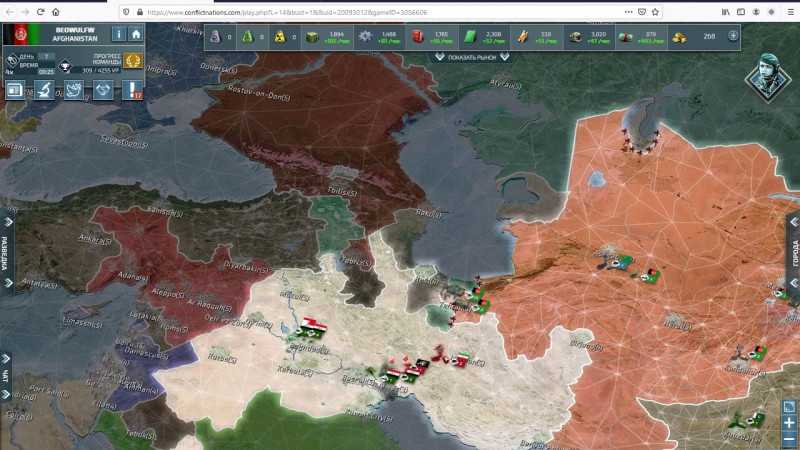The height and width of the screenshot is (450, 800).
Task: Click the plus button to buy gold
Action: [x=733, y=36]
